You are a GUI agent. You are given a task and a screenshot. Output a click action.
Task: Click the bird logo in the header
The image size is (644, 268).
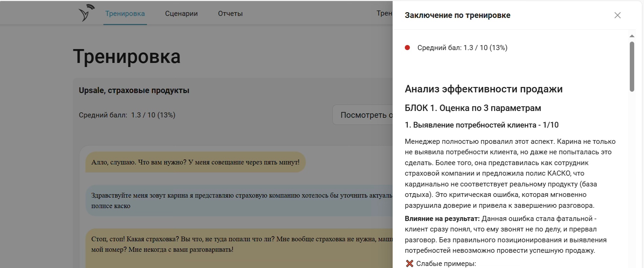pyautogui.click(x=86, y=13)
